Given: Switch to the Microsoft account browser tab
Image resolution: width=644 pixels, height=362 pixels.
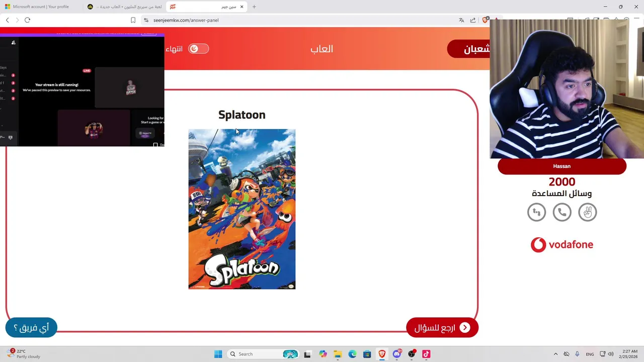Looking at the screenshot, I should click(x=40, y=7).
